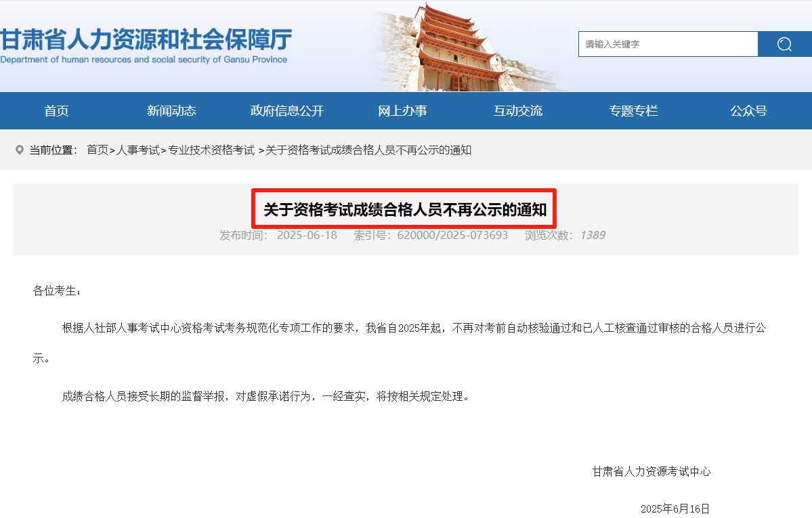812x518 pixels.
Task: Open the 首页 navigation menu item
Action: (x=56, y=111)
